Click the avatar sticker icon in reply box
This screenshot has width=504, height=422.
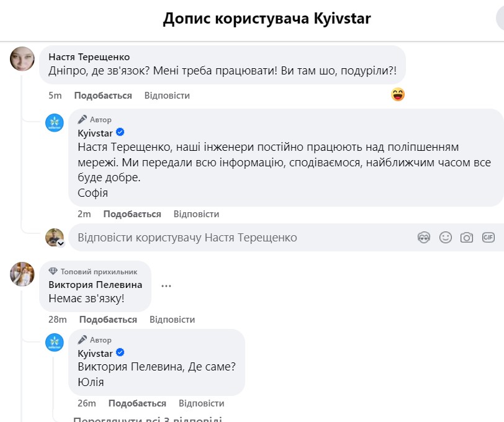tap(424, 238)
